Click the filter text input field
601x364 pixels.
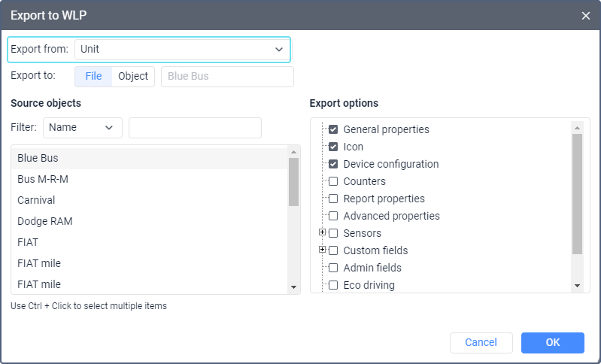coord(195,128)
